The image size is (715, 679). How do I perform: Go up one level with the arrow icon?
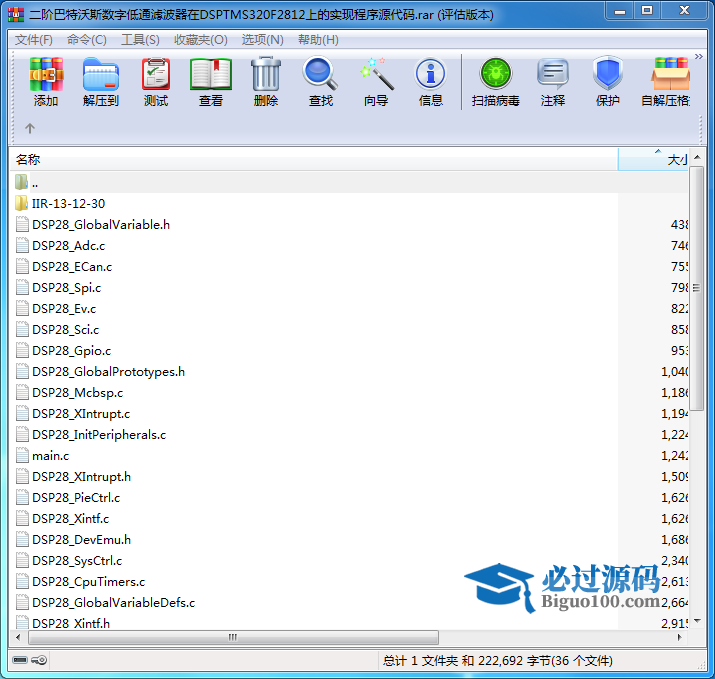[30, 128]
